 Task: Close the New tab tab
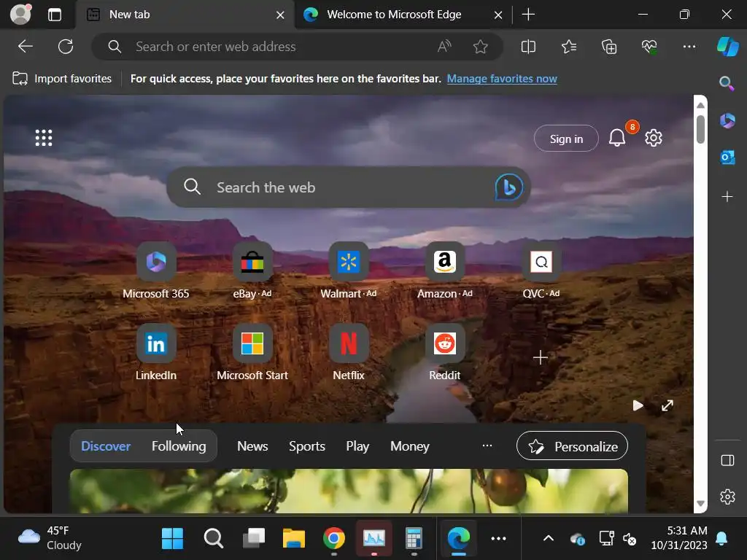pos(280,15)
